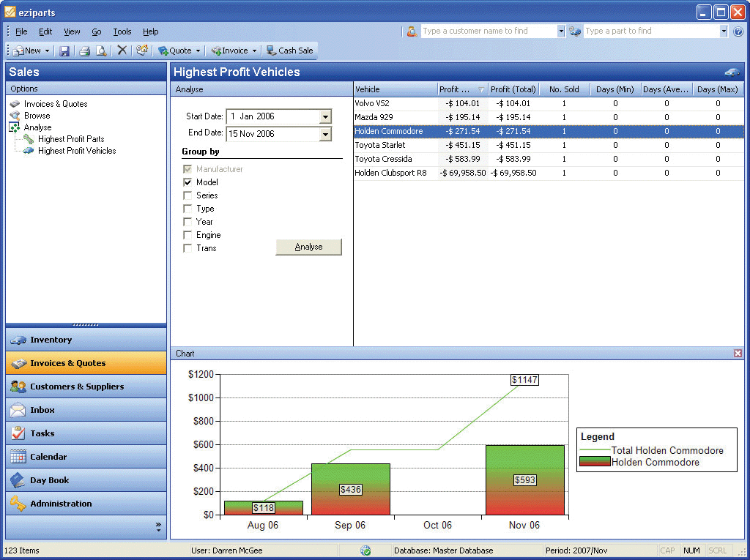Check the Year group-by checkbox
This screenshot has height=560, width=750.
187,222
